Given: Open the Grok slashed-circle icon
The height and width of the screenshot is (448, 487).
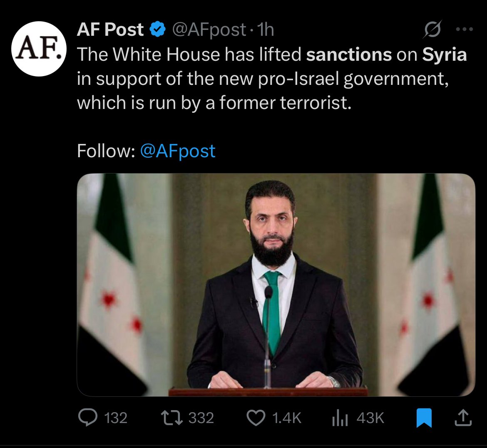Looking at the screenshot, I should pos(432,30).
